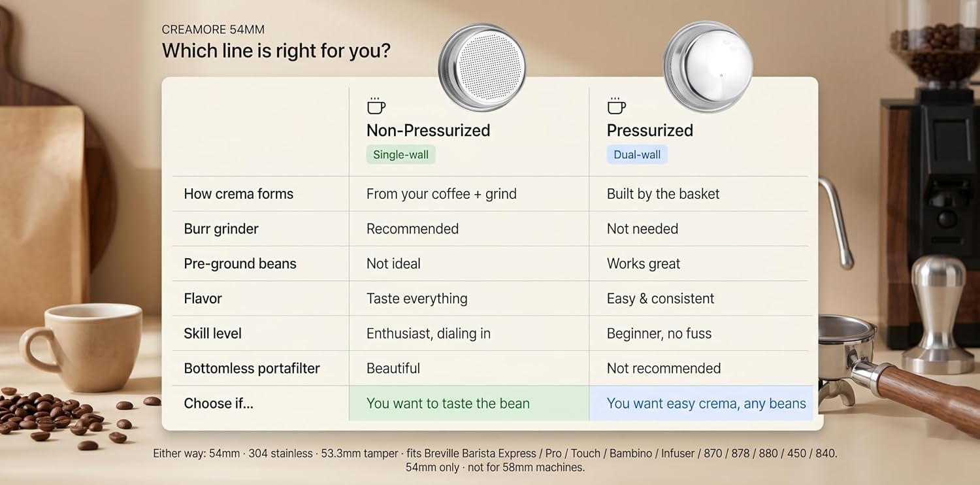Select the green 'You want to taste the bean' cell

pyautogui.click(x=469, y=403)
